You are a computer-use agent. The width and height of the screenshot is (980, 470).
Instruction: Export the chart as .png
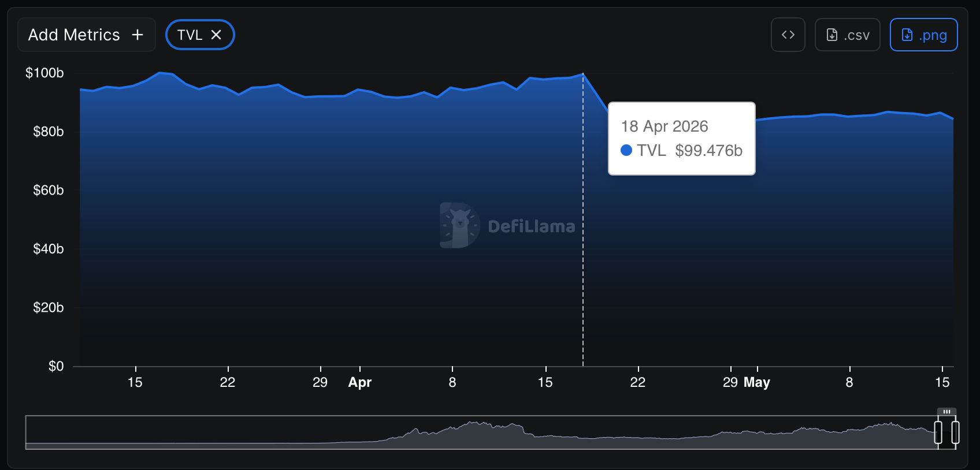tap(923, 35)
